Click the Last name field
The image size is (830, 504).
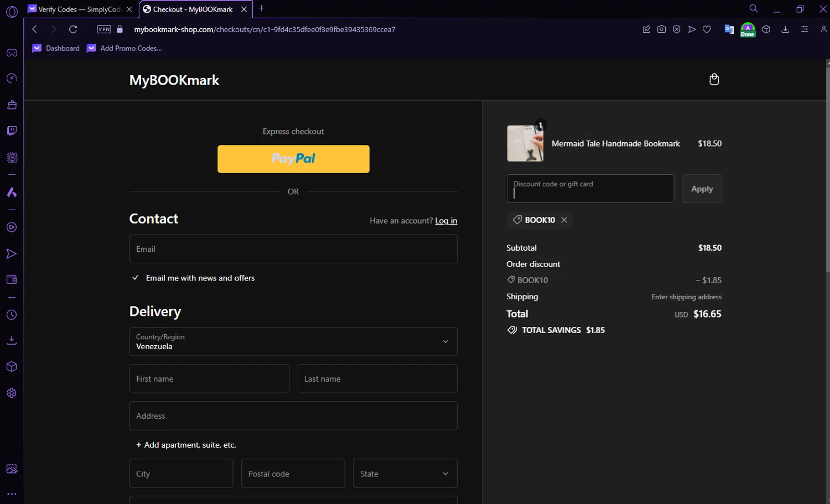(377, 378)
